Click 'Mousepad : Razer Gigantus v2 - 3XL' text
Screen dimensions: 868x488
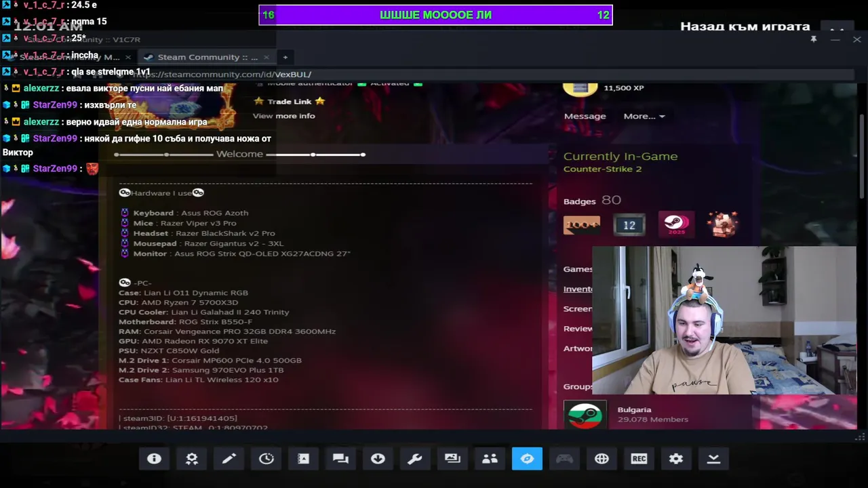[x=208, y=243]
